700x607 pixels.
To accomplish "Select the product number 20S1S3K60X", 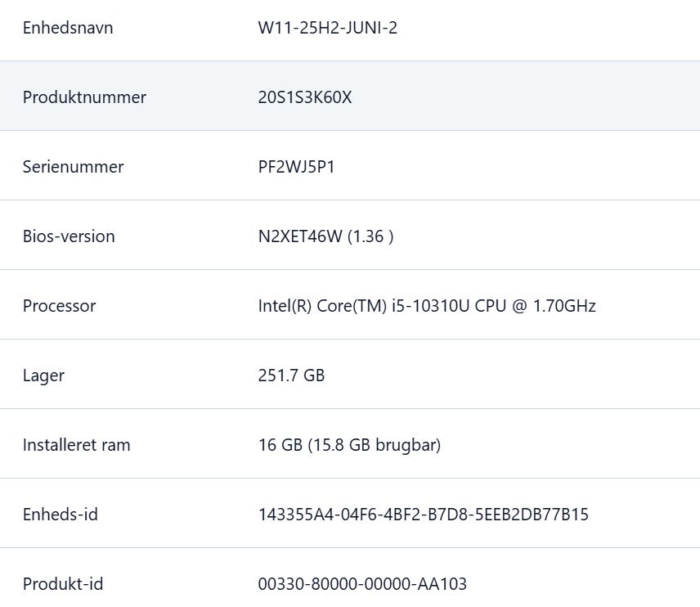I will pyautogui.click(x=305, y=97).
